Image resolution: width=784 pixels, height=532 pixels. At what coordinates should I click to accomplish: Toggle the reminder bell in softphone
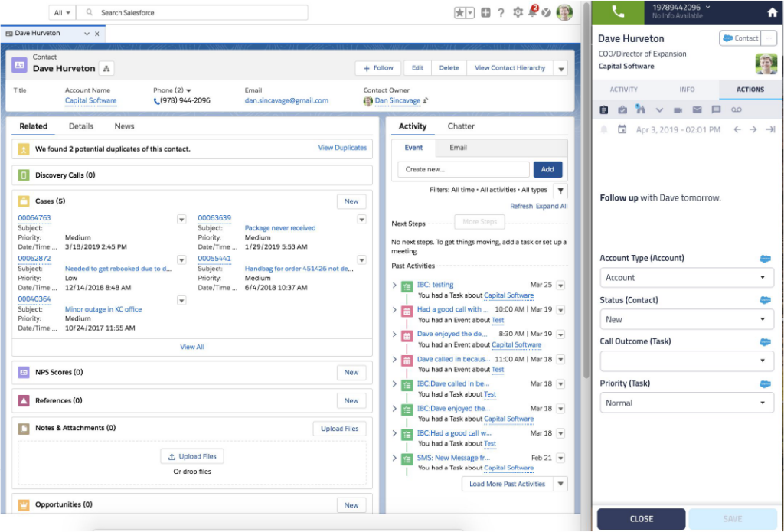point(604,129)
